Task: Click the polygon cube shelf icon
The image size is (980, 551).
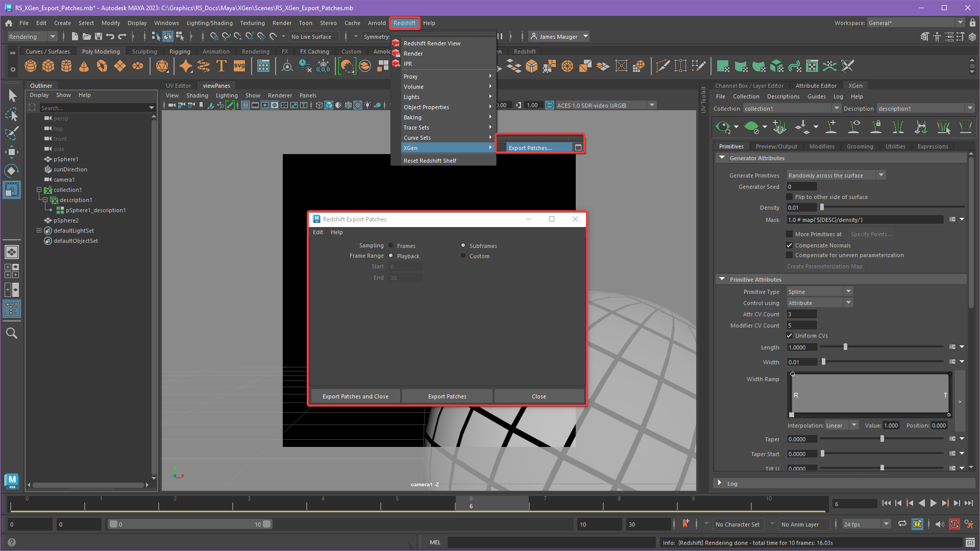Action: (48, 66)
